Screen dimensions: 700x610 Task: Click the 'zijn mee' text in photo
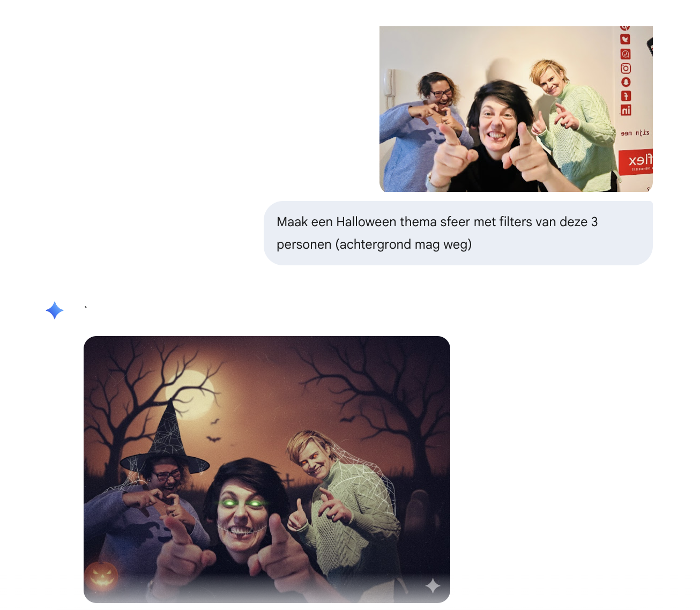pos(635,133)
